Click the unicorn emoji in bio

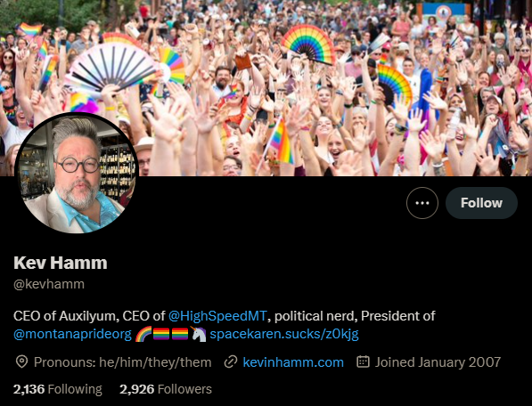(198, 334)
